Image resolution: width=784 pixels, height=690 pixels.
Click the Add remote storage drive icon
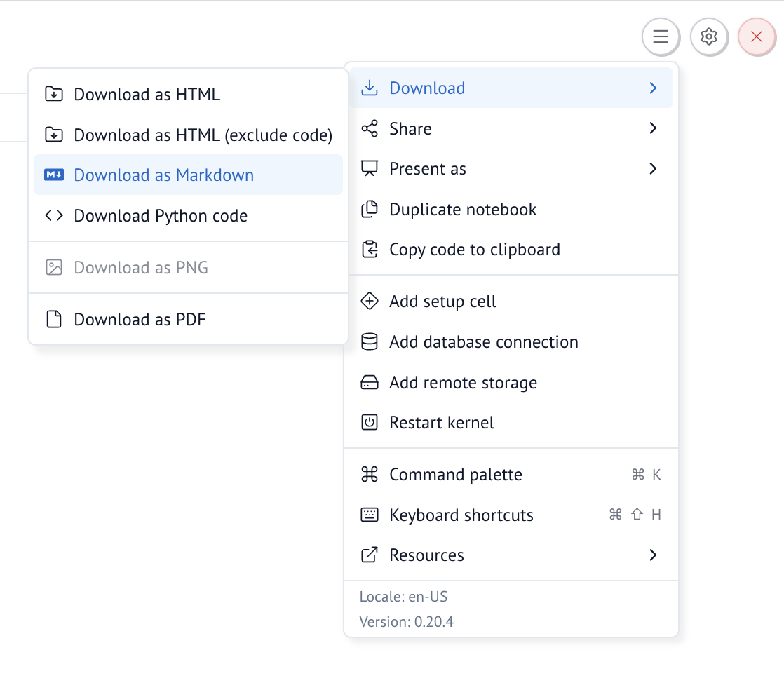point(369,383)
